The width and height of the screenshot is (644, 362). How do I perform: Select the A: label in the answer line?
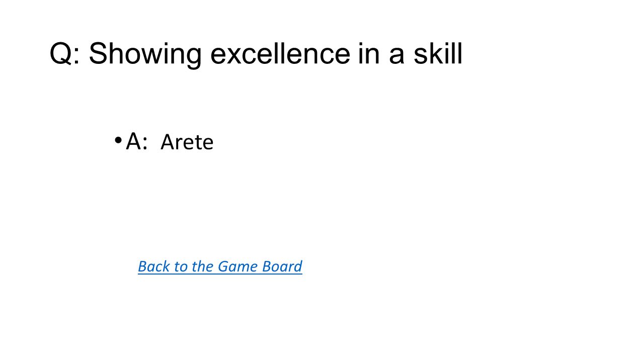point(137,141)
